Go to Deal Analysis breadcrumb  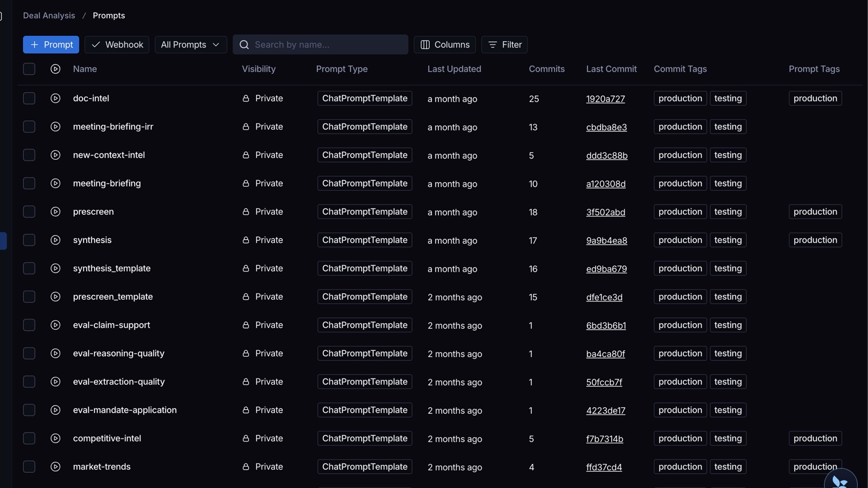tap(49, 15)
